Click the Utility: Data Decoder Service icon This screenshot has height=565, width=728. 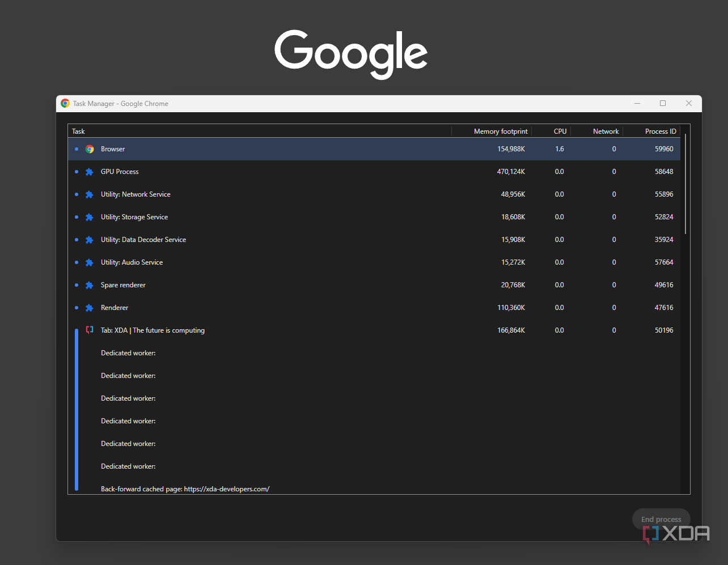click(x=90, y=239)
